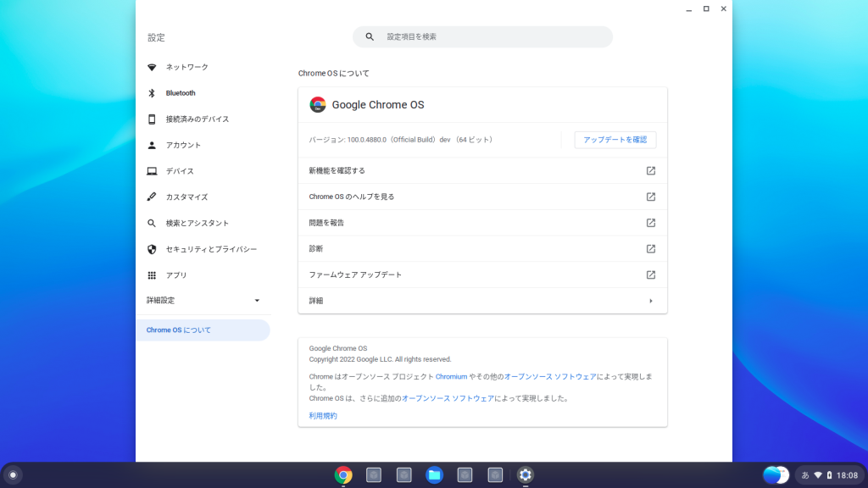Click the search icon in settings search bar
868x488 pixels.
[x=370, y=36]
